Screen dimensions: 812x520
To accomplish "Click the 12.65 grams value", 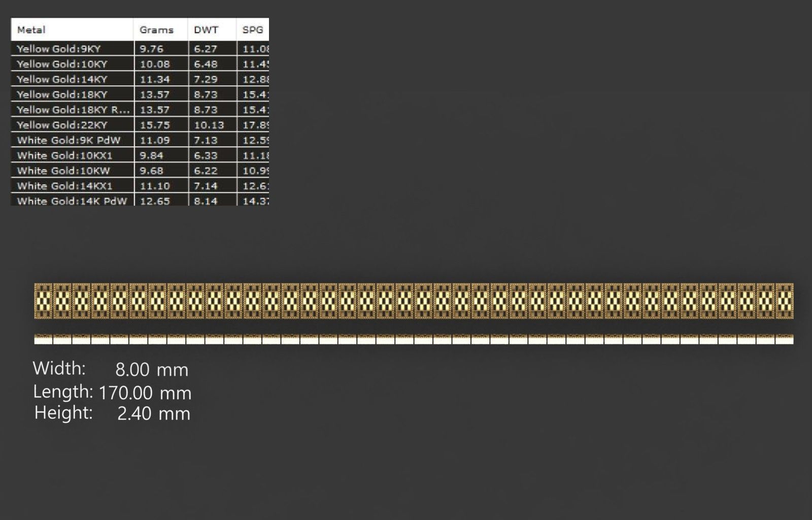I will coord(155,201).
